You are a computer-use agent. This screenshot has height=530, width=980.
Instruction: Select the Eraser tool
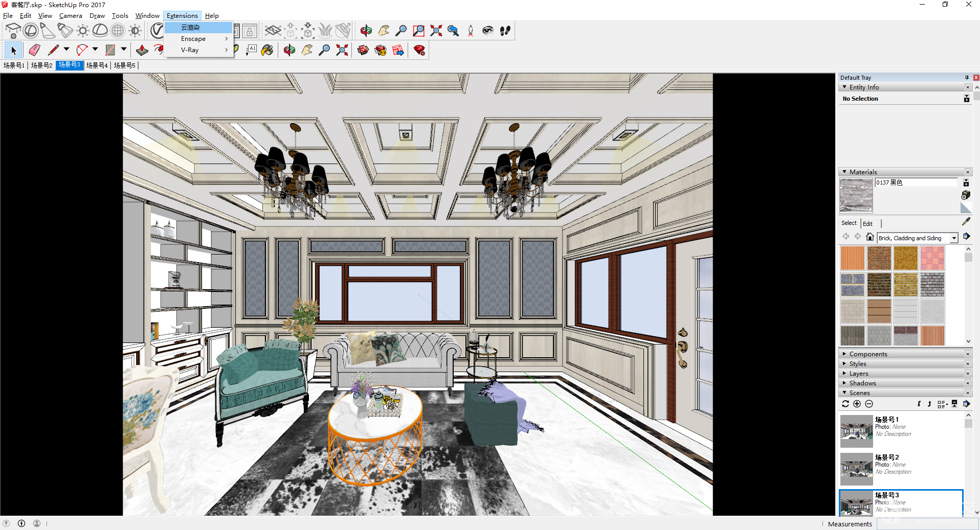coord(34,50)
